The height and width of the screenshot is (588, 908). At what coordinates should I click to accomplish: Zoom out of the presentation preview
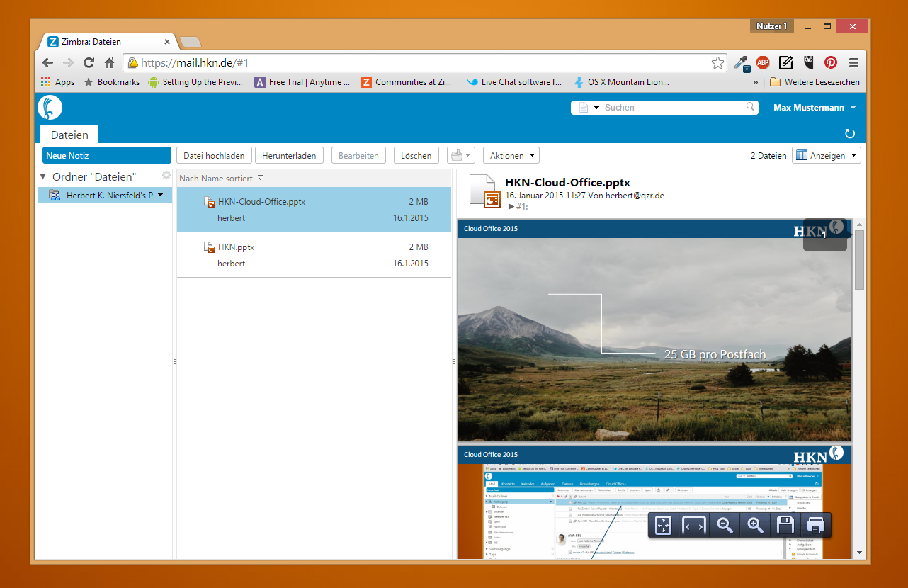point(725,525)
